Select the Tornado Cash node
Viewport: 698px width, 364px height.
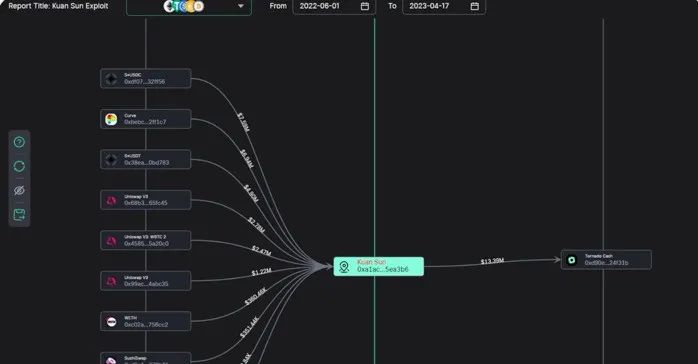(x=606, y=260)
